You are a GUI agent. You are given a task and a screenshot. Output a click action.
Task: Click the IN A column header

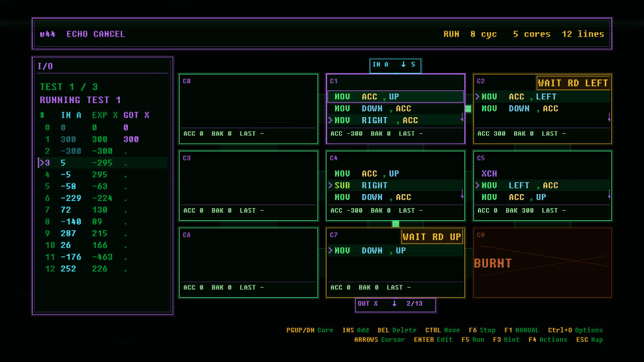71,115
